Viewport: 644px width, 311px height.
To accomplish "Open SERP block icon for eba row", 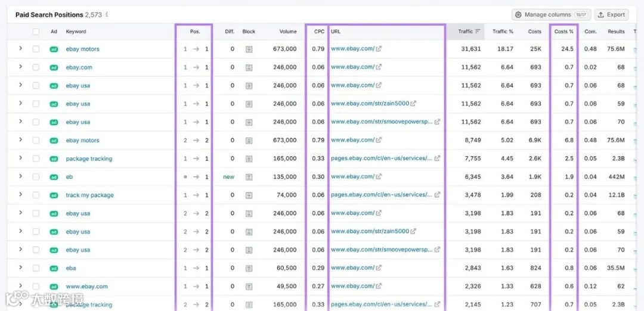I will (249, 268).
